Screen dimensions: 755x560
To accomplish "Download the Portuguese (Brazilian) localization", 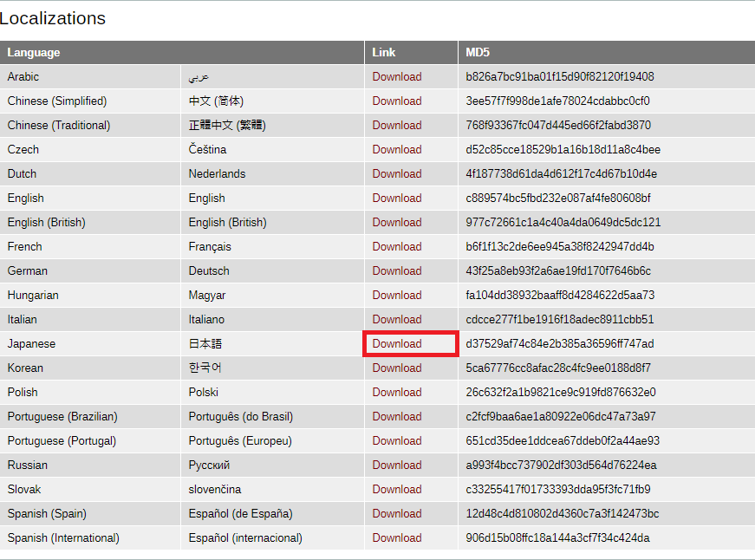I will 397,416.
